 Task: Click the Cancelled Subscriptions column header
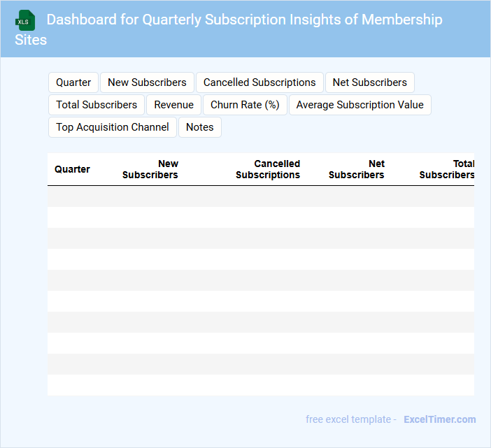tap(268, 169)
